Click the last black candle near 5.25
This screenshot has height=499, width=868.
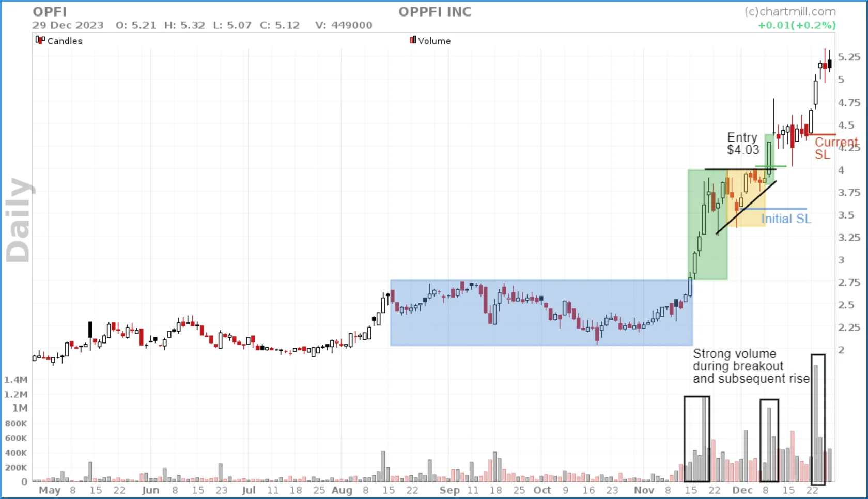coord(829,64)
